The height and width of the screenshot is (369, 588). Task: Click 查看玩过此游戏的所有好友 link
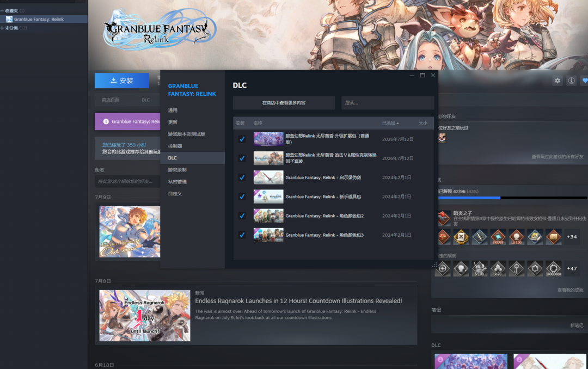[558, 157]
